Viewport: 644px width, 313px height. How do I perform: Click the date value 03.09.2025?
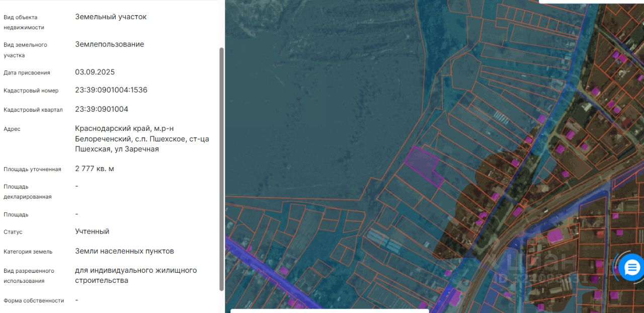click(x=95, y=72)
